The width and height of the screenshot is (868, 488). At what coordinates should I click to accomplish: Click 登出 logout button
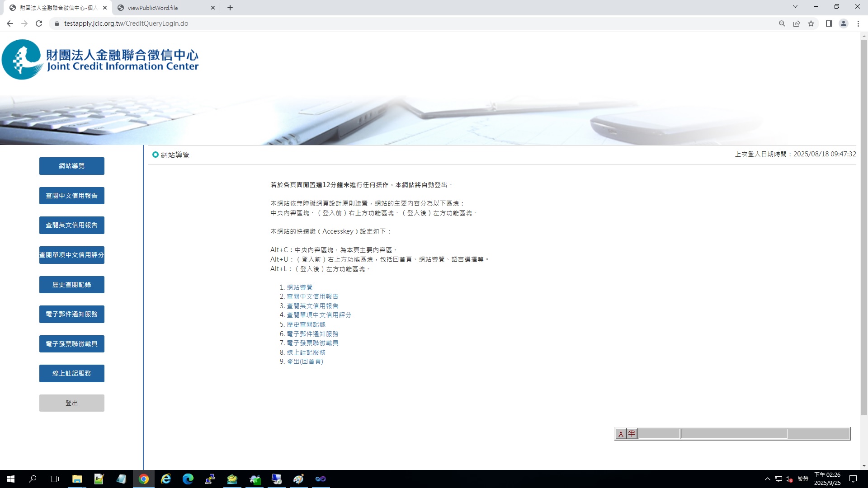71,403
